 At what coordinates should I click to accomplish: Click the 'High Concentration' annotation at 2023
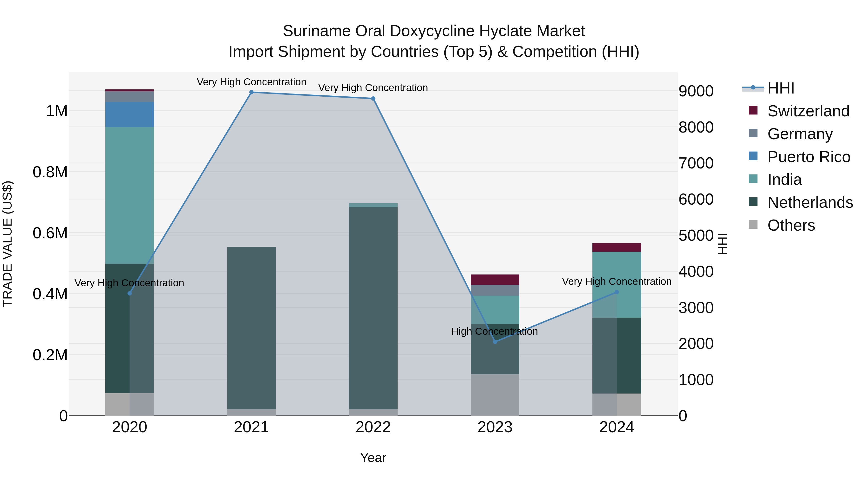495,331
